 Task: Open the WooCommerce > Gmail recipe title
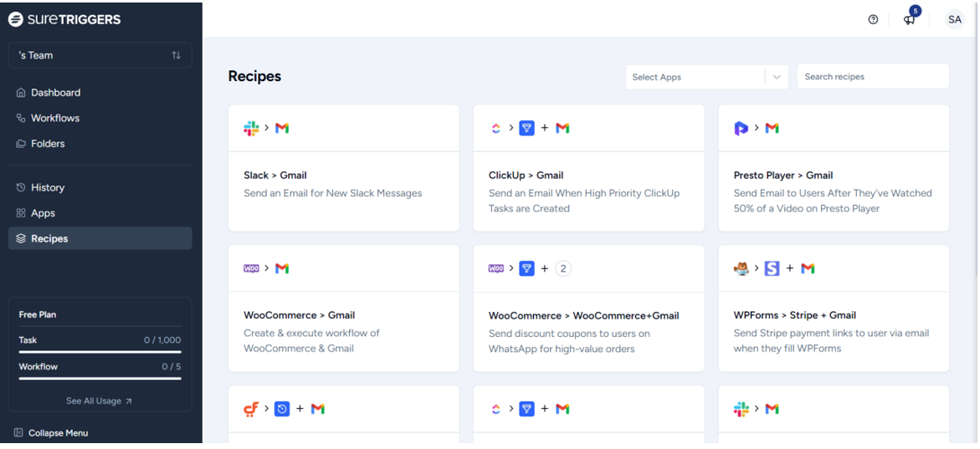click(300, 315)
